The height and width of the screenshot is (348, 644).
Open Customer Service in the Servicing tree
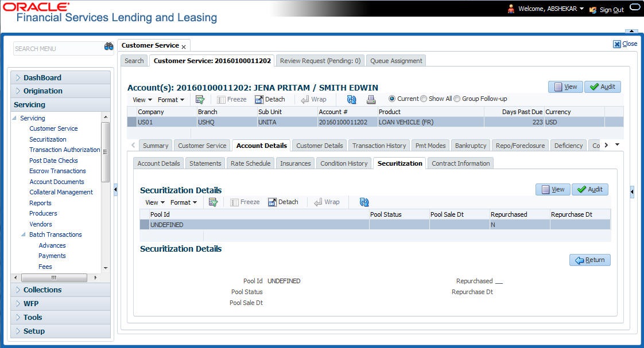pyautogui.click(x=53, y=128)
